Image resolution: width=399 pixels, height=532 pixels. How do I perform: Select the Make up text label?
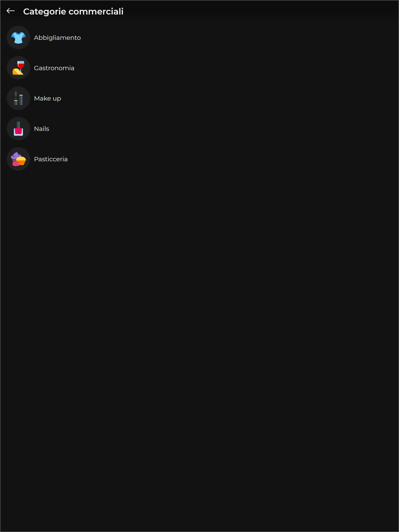tap(47, 99)
